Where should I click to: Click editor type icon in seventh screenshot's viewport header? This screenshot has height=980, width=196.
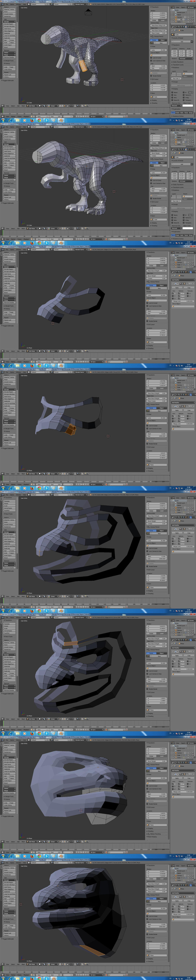pos(3,841)
